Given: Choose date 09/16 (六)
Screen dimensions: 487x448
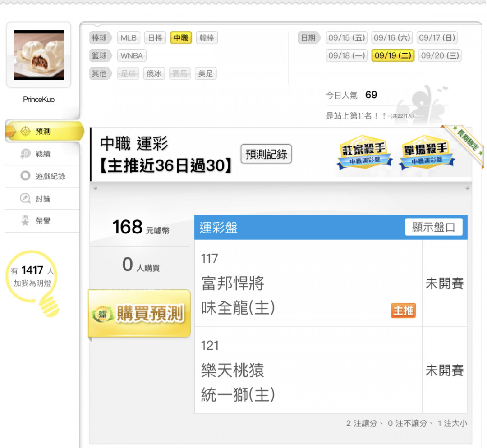Looking at the screenshot, I should point(392,38).
